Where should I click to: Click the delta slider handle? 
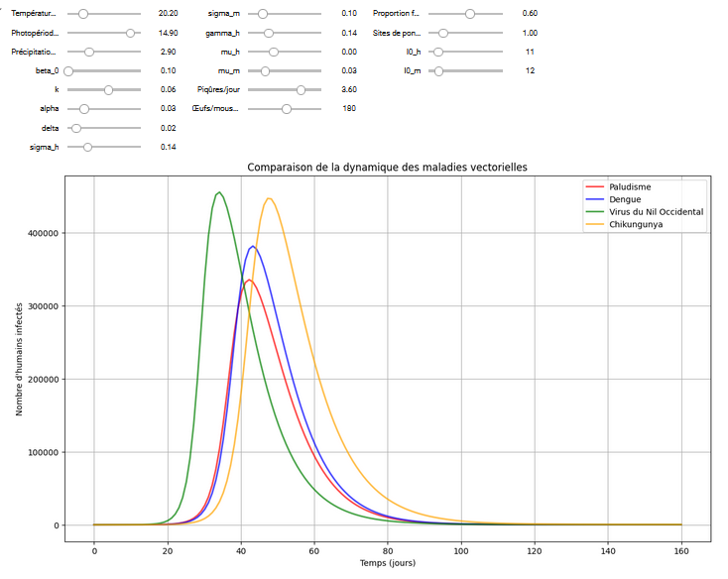tap(76, 128)
